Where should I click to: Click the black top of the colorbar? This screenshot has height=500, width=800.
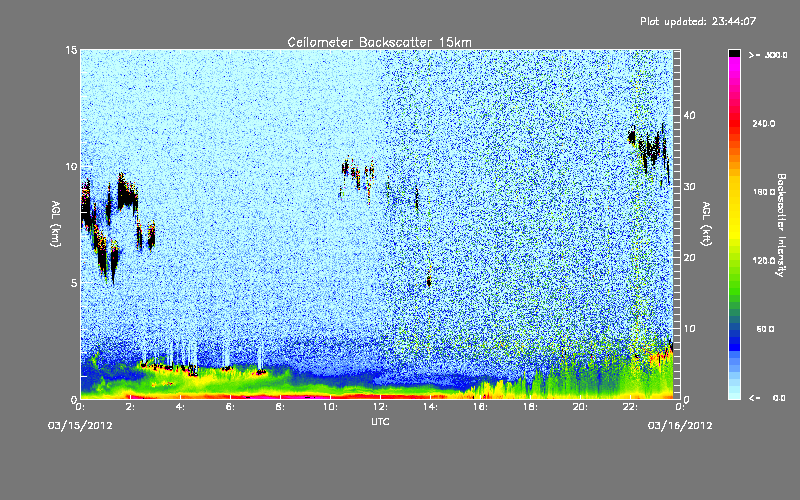point(734,53)
